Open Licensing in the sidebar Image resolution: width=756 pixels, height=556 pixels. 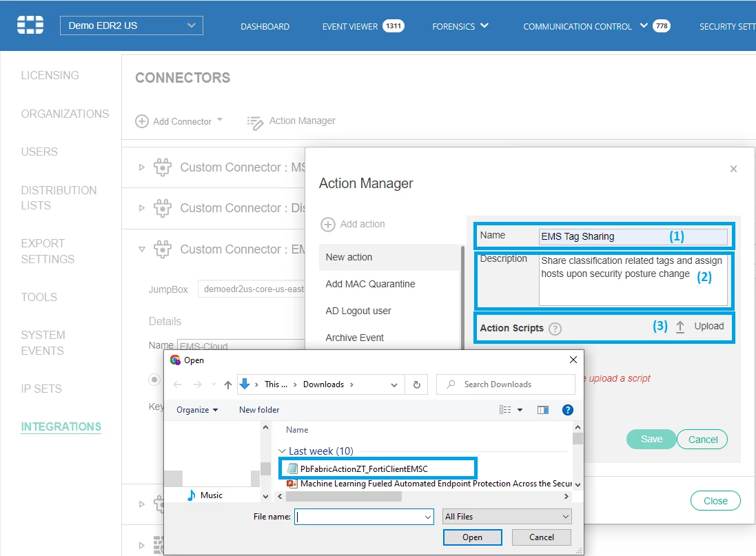coord(50,75)
